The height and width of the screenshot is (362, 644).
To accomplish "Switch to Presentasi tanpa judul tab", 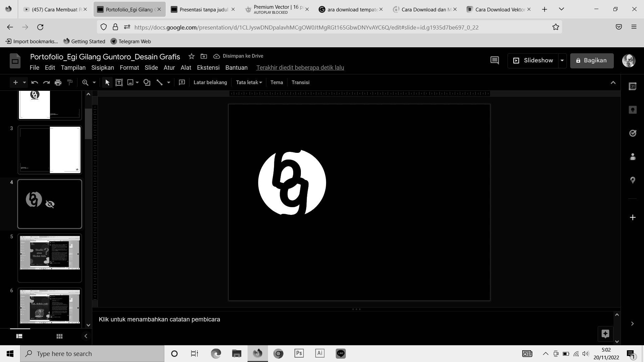I will pyautogui.click(x=203, y=9).
